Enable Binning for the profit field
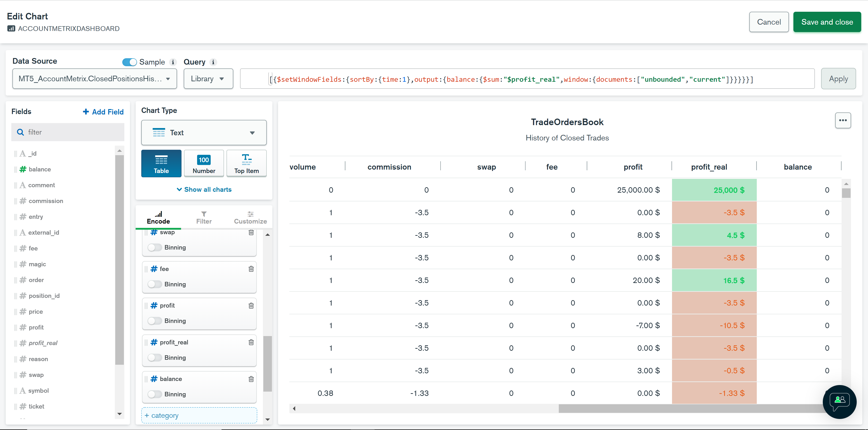 point(155,321)
